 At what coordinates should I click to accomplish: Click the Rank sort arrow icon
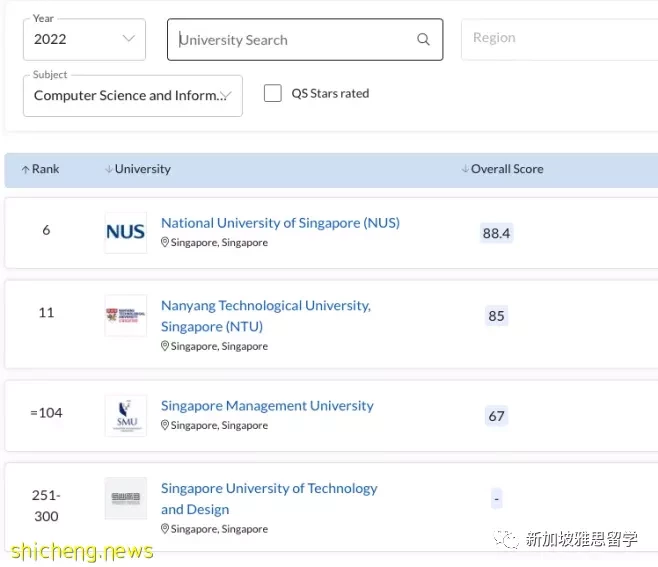[26, 169]
